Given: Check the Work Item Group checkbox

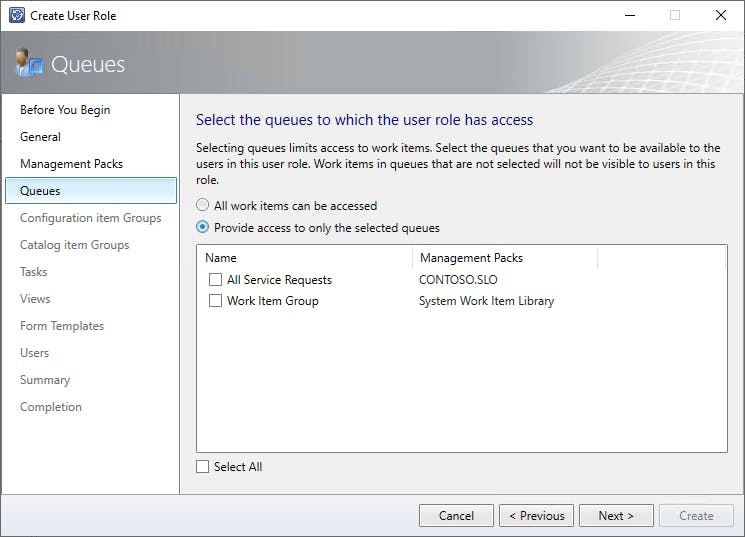Looking at the screenshot, I should (215, 301).
